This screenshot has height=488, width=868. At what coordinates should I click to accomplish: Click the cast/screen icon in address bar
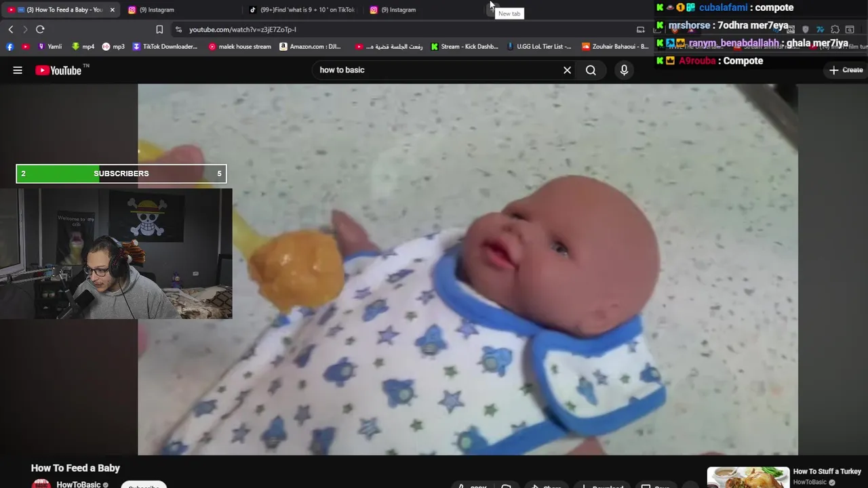point(640,29)
